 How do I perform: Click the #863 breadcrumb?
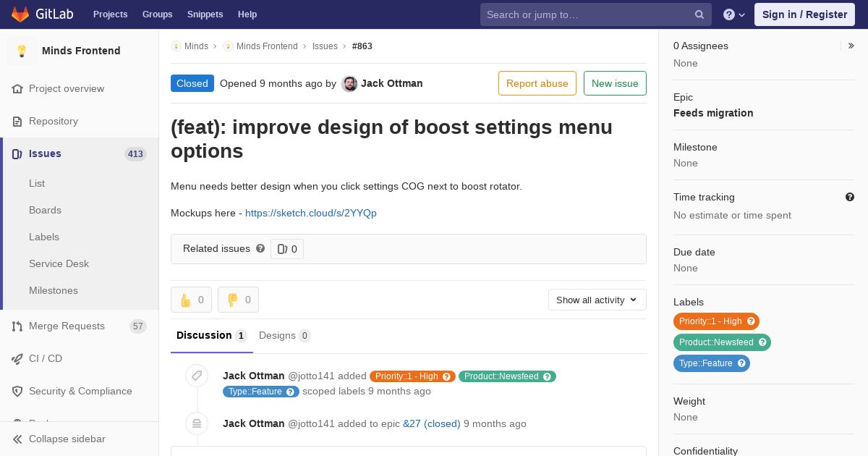(362, 46)
